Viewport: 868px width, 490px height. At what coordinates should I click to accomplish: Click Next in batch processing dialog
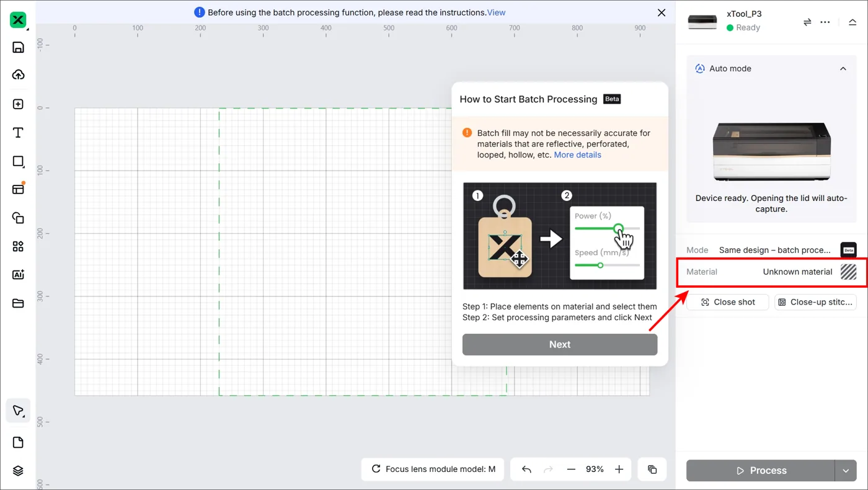[560, 344]
